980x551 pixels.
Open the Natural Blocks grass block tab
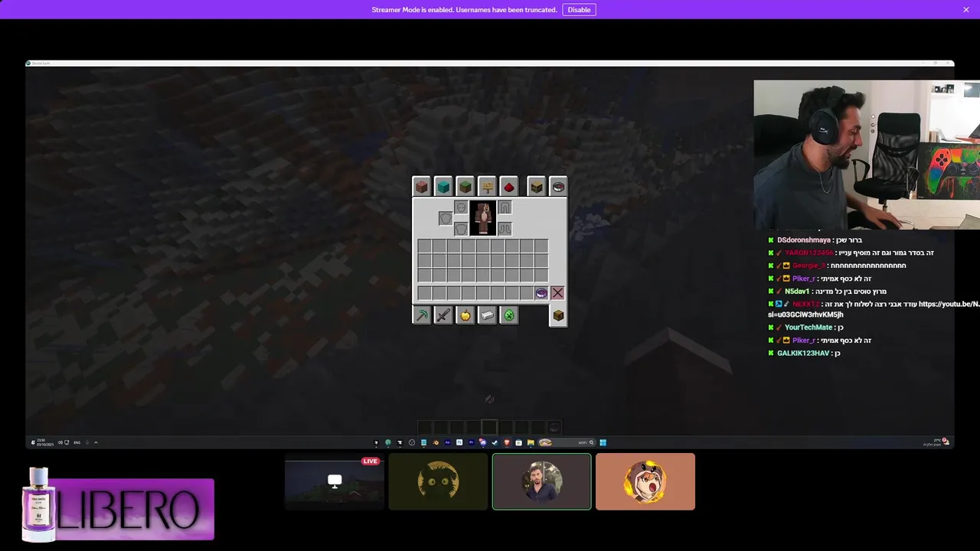[465, 187]
